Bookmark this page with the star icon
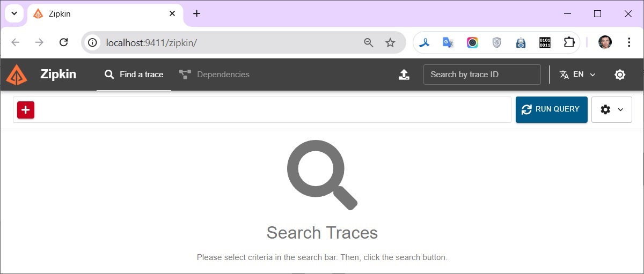 click(x=390, y=42)
